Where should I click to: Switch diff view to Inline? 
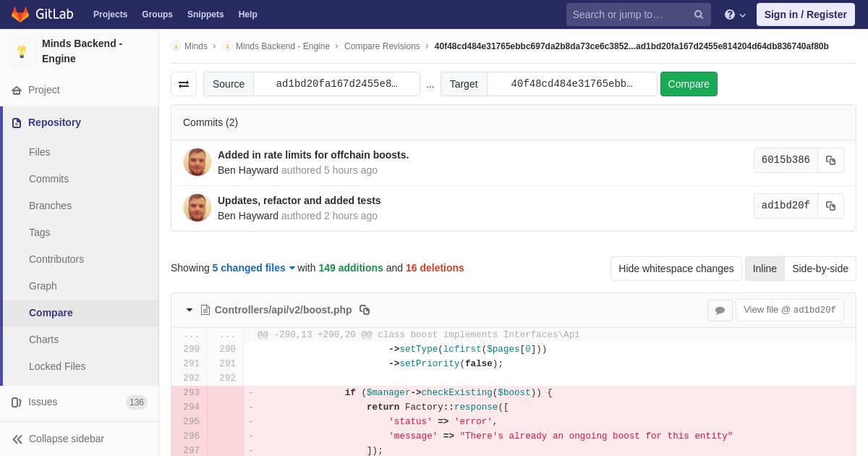[765, 269]
